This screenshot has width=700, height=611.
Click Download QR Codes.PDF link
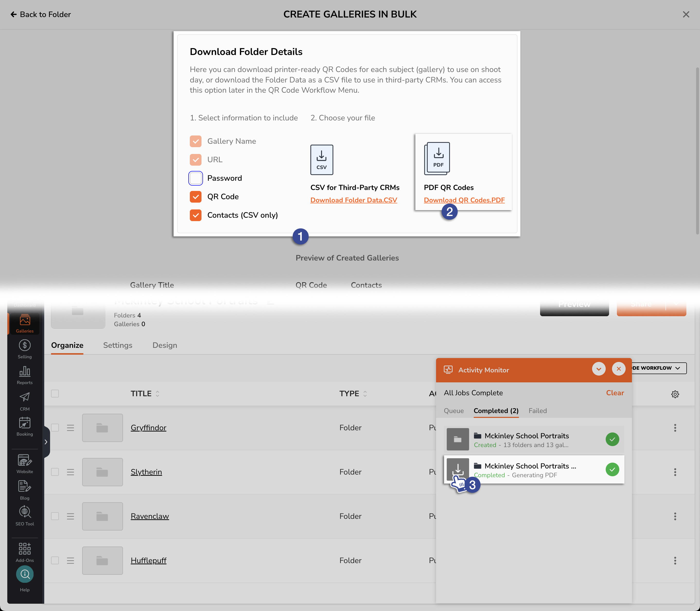464,200
